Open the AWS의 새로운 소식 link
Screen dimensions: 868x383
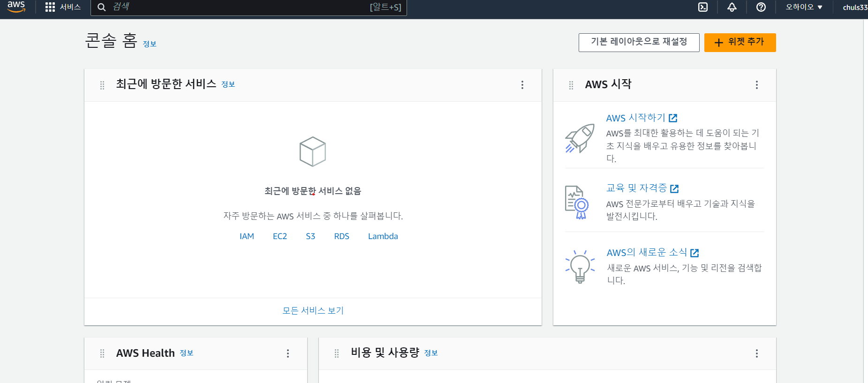[x=647, y=252]
